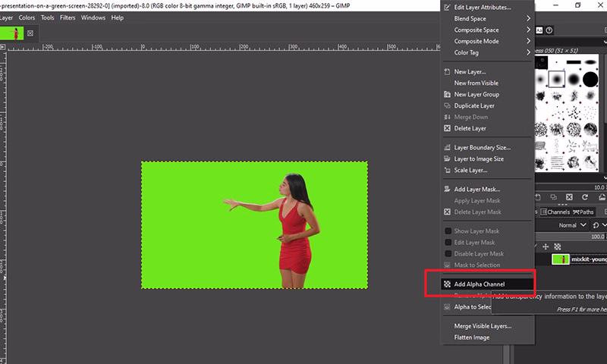Open the Colors menu

[27, 17]
